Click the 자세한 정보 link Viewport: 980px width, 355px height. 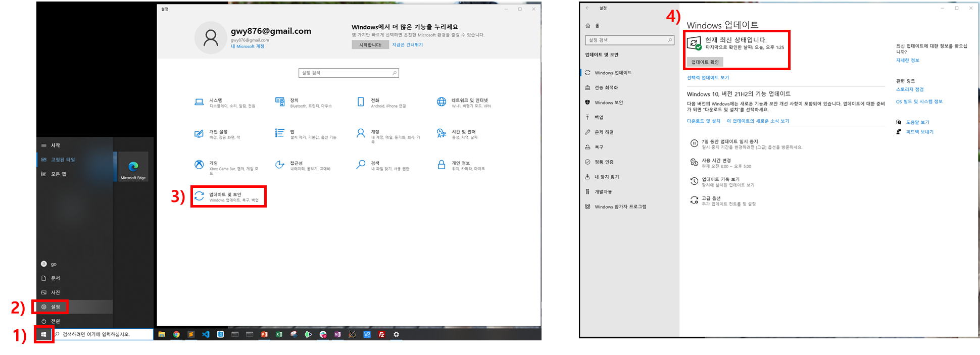coord(907,60)
